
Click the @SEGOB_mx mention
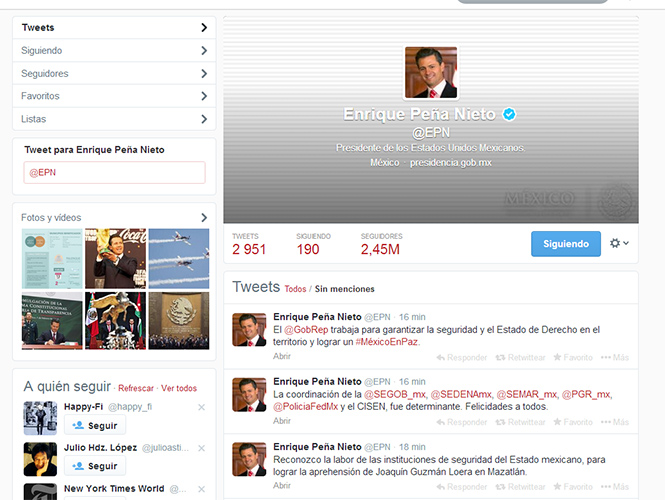tap(395, 394)
